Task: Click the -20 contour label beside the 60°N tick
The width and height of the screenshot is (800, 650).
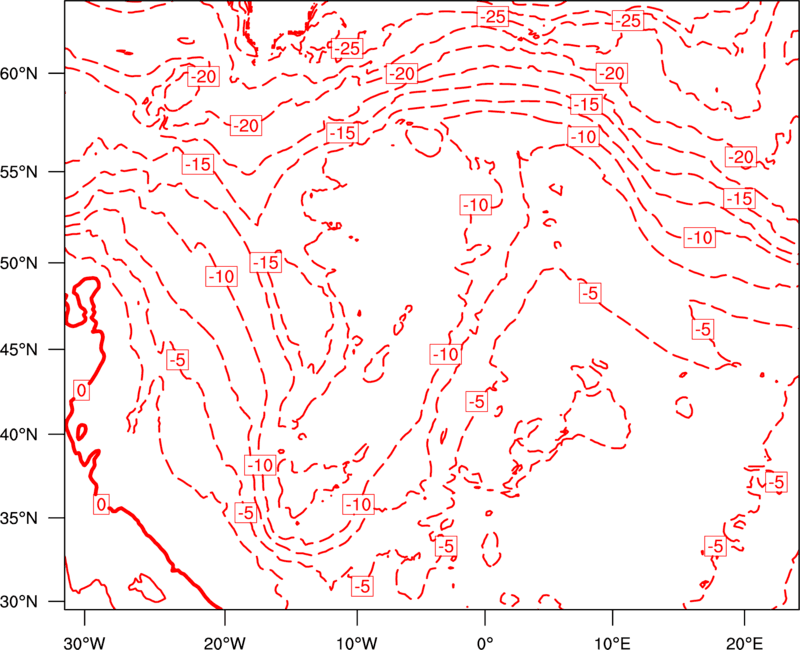Action: (x=204, y=77)
